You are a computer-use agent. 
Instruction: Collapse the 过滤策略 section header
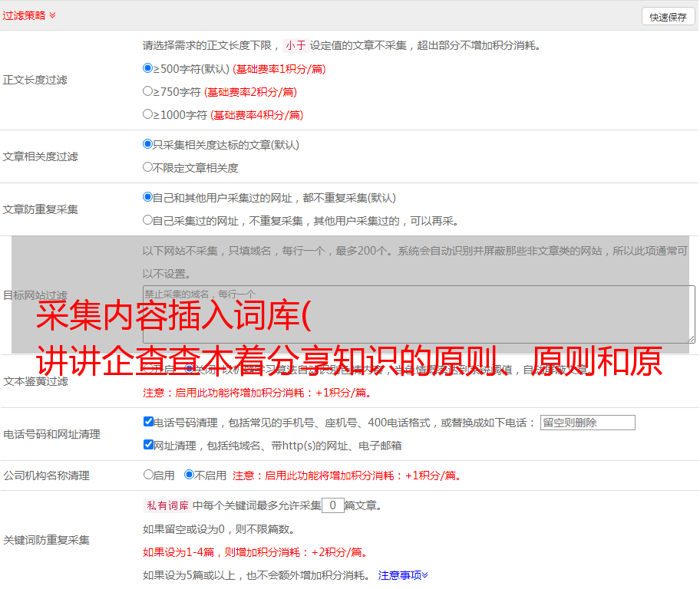pyautogui.click(x=29, y=15)
